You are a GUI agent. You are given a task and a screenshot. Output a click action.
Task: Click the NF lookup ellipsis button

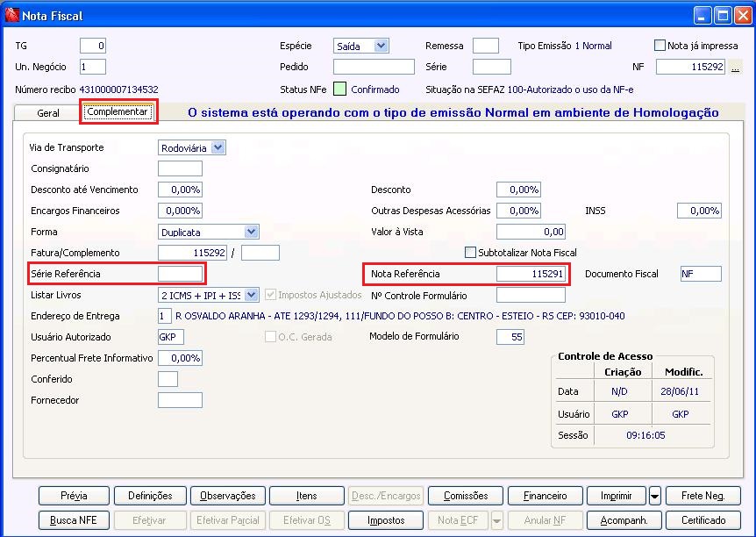coord(735,67)
